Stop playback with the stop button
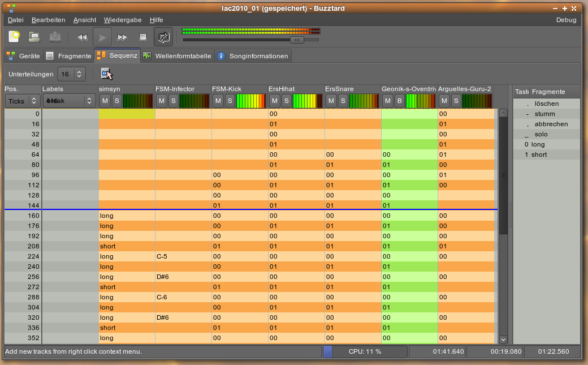 pyautogui.click(x=143, y=37)
